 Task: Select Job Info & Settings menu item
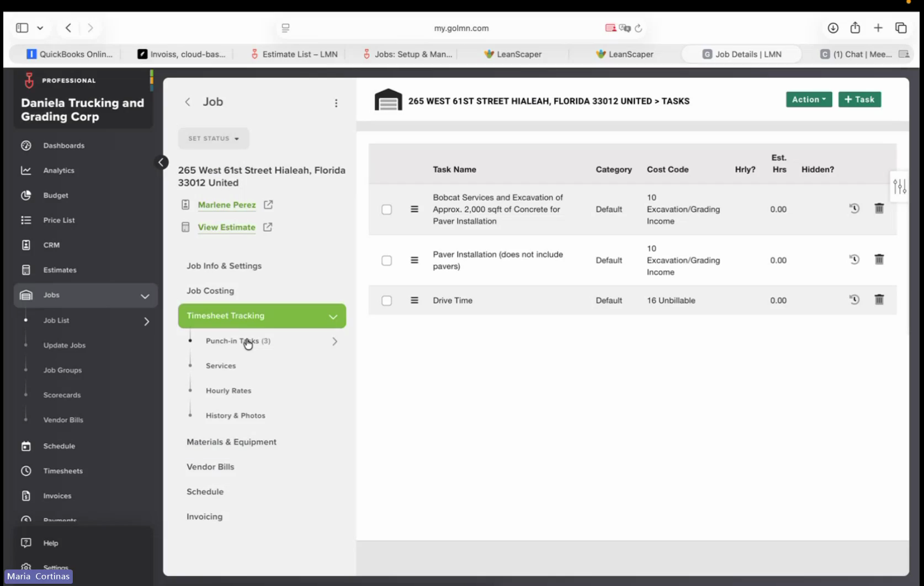tap(224, 266)
